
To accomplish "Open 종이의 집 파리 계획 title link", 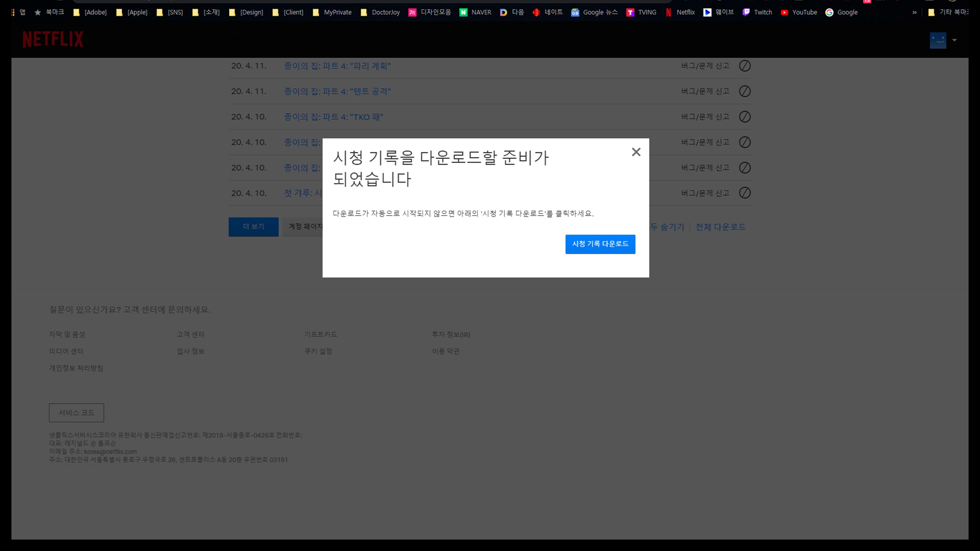I will (337, 66).
